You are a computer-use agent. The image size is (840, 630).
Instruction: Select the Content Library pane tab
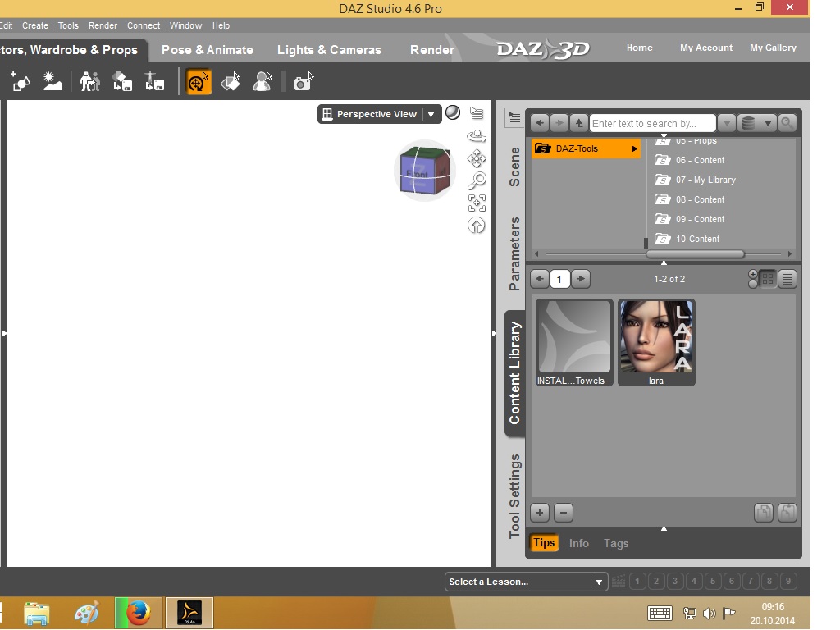[x=514, y=373]
